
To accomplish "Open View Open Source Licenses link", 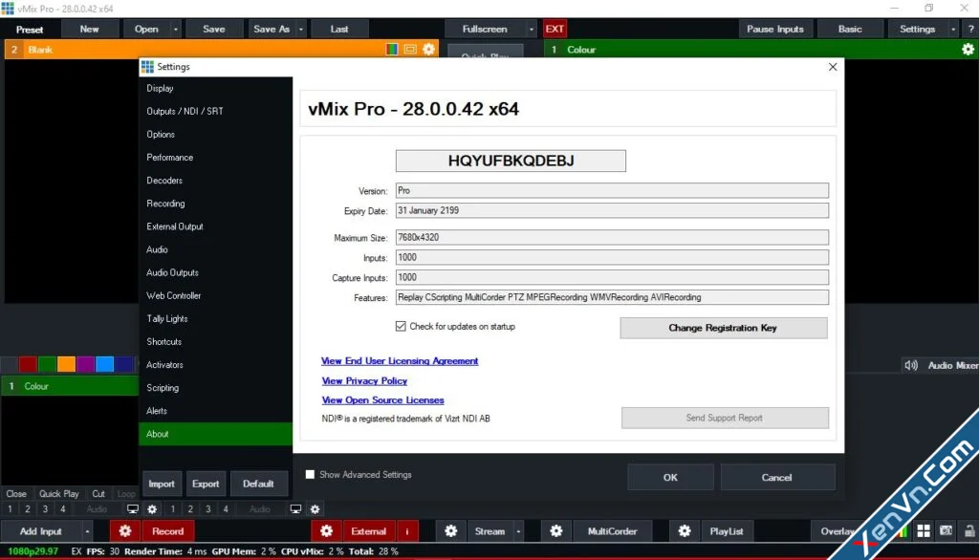I will [x=382, y=400].
